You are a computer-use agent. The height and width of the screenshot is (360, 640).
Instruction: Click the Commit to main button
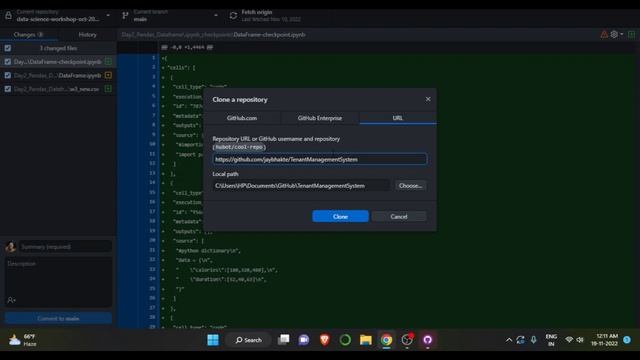pos(58,318)
